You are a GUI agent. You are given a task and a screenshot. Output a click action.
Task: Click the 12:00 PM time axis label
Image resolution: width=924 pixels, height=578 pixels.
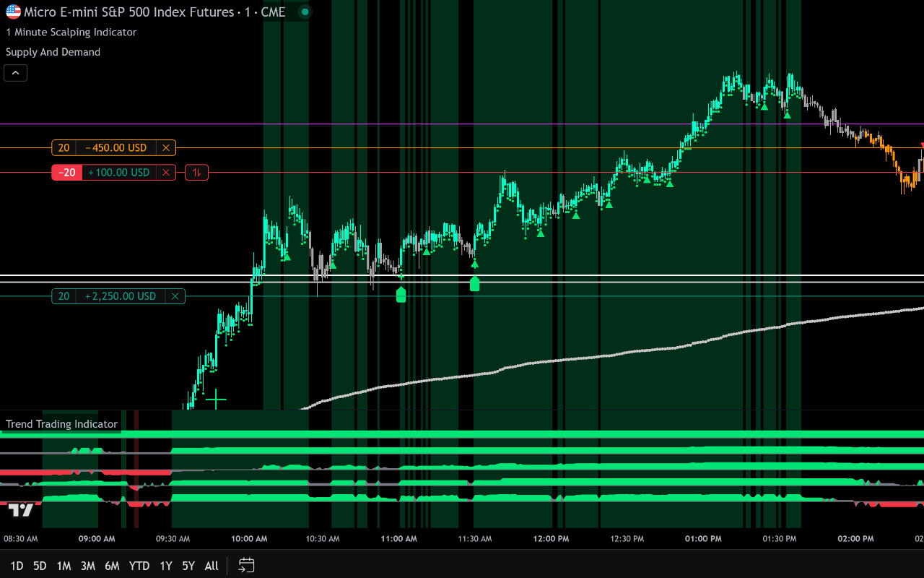pyautogui.click(x=552, y=539)
